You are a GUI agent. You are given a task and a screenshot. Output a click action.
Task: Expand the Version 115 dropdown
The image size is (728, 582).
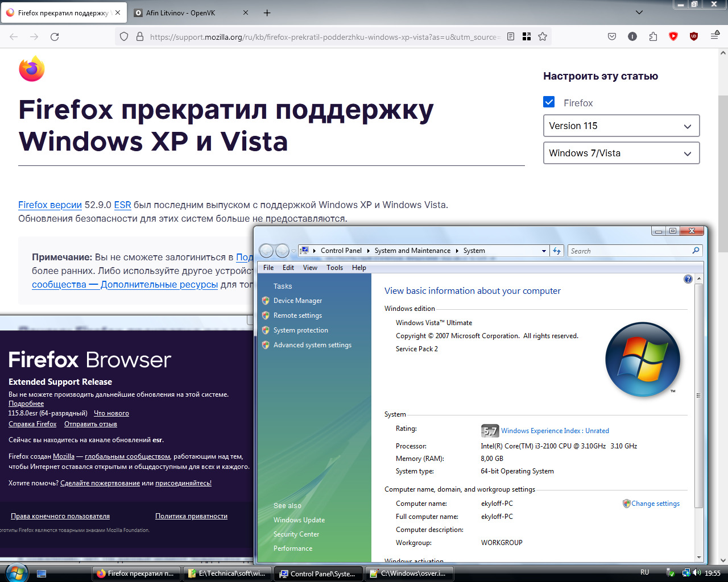pos(622,126)
